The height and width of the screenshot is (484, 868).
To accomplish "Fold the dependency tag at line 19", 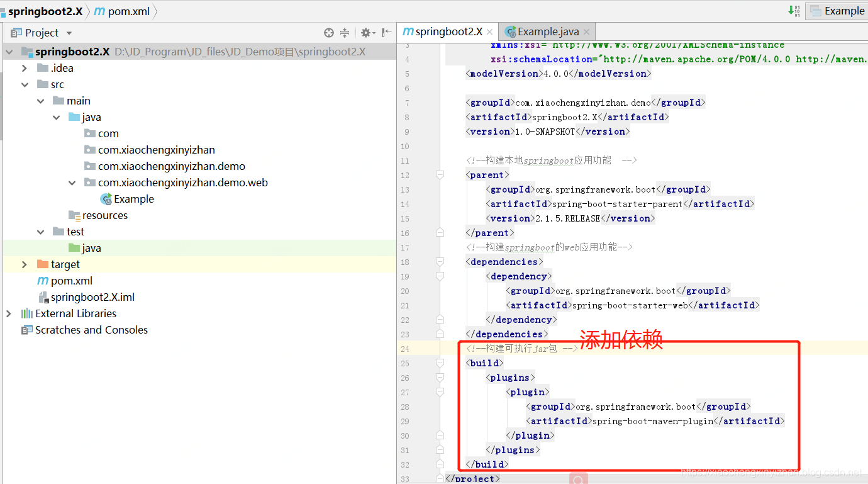I will tap(440, 276).
